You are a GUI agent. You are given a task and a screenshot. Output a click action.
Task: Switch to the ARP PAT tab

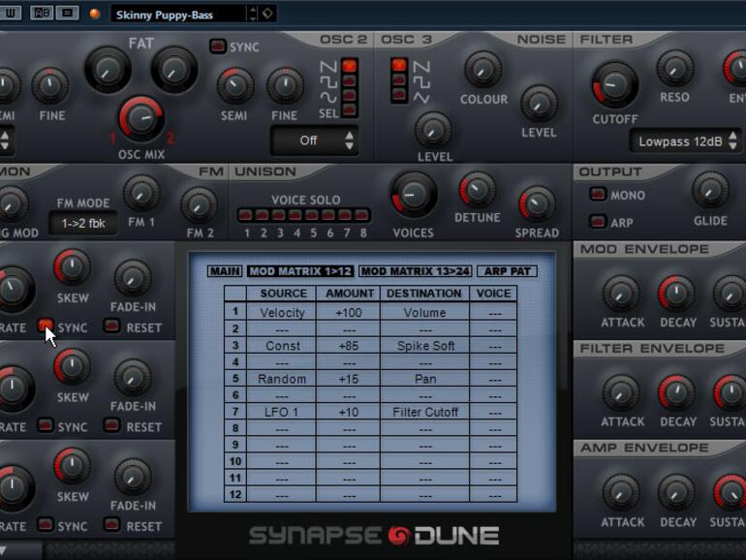click(x=507, y=271)
